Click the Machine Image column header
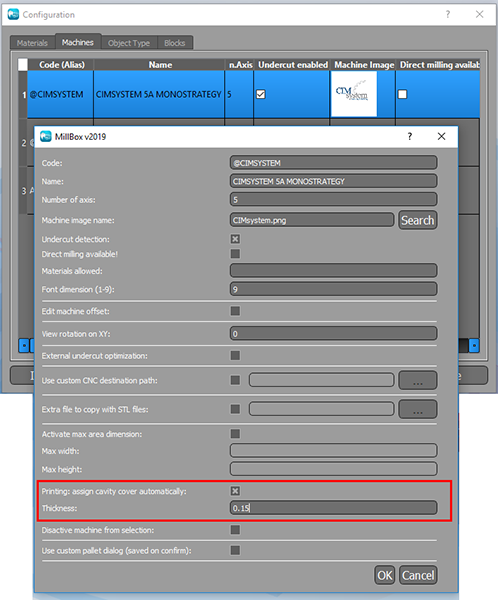 pyautogui.click(x=364, y=65)
